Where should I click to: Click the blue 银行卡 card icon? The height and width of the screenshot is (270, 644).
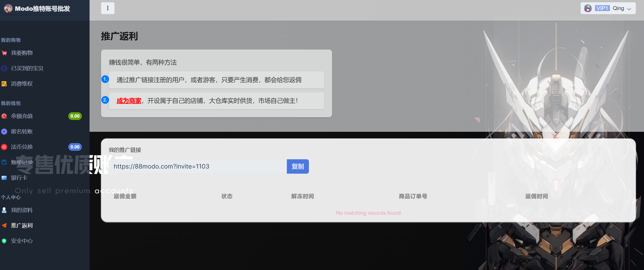4,178
